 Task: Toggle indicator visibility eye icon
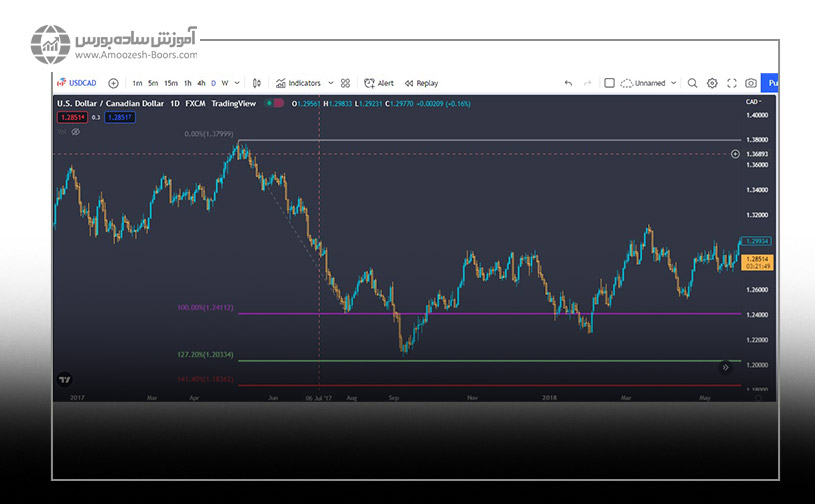pyautogui.click(x=75, y=131)
